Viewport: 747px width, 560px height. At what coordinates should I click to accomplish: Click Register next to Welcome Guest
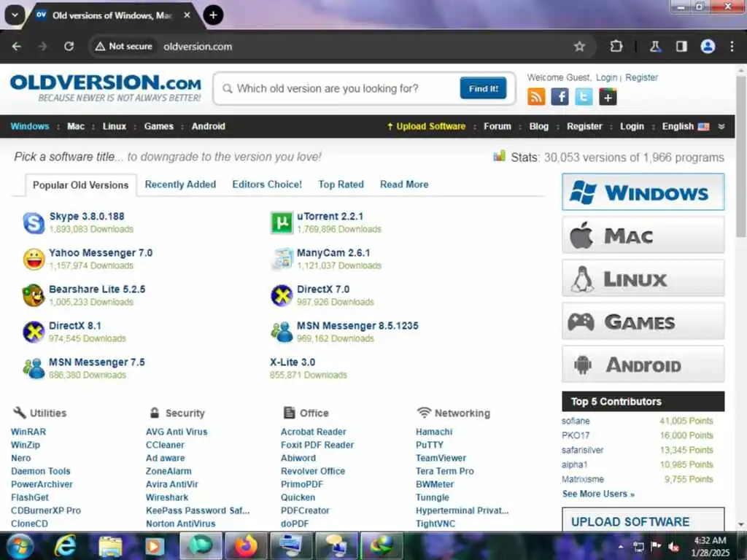tap(641, 77)
